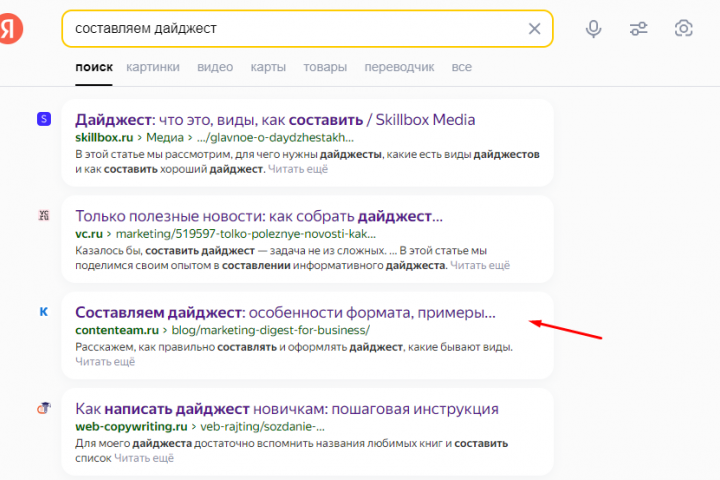Click 'veb-rajting/sozdanie-...' path link

tap(262, 427)
